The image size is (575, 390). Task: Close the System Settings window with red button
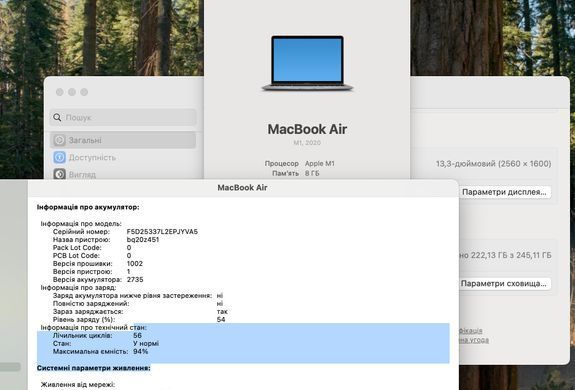59,92
